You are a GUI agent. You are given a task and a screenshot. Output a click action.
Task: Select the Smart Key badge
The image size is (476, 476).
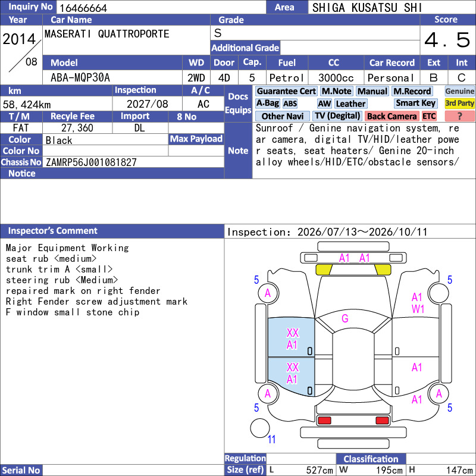[415, 104]
